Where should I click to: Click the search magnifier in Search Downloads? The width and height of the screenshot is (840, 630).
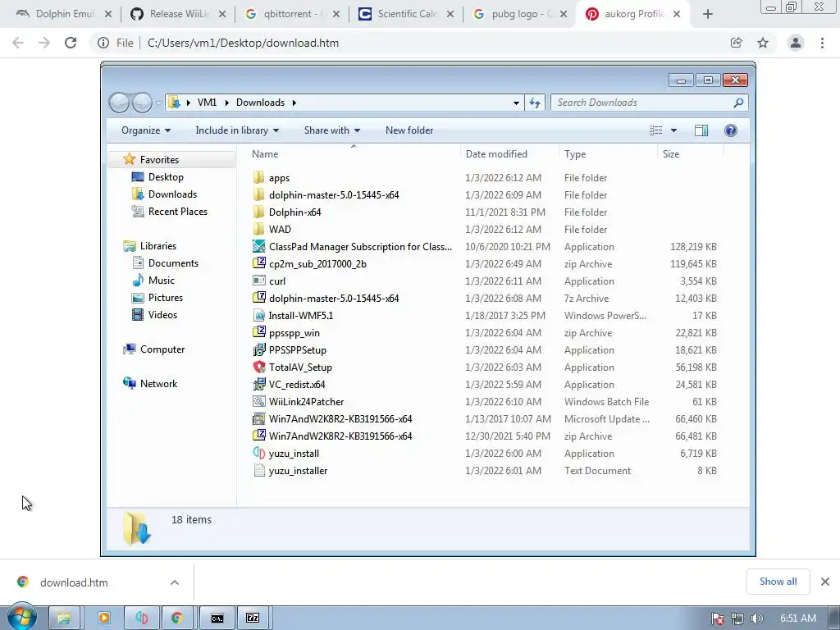tap(738, 103)
